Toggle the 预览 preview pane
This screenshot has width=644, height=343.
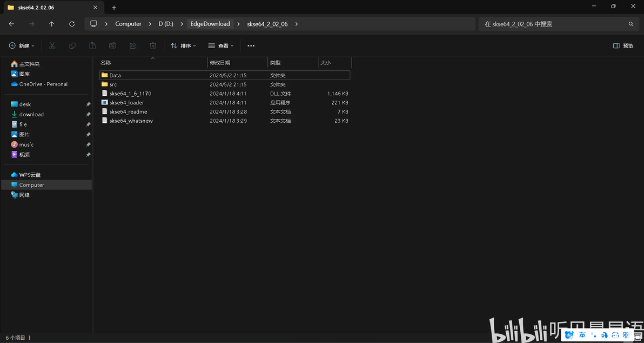pyautogui.click(x=623, y=45)
